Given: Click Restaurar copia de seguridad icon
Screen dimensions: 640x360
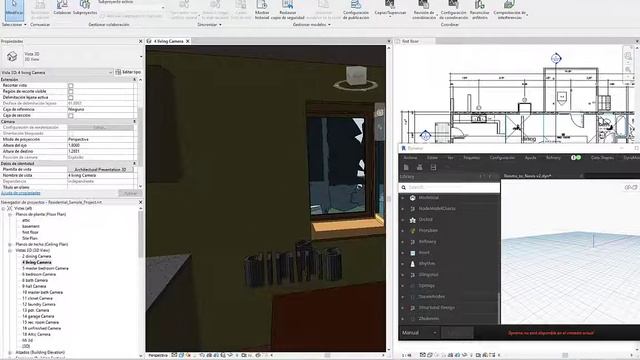Looking at the screenshot, I should point(288,10).
